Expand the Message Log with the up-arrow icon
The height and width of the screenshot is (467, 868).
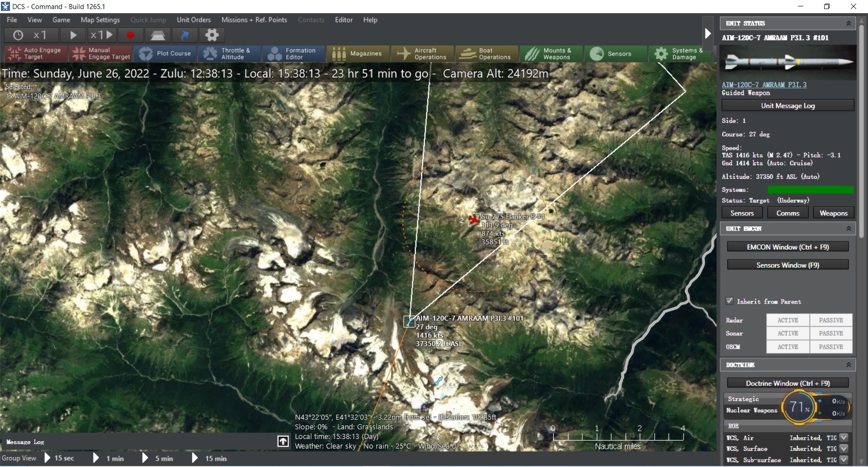point(283,441)
